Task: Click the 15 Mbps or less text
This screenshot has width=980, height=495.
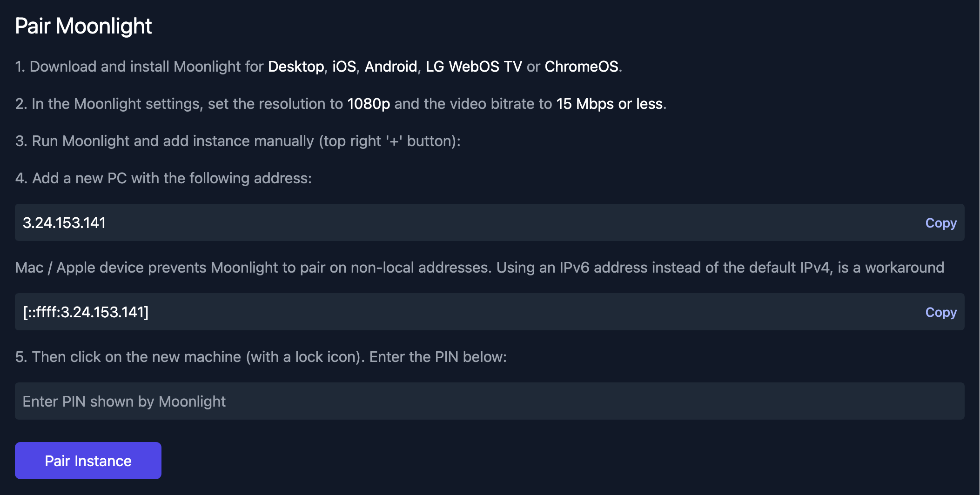Action: 609,104
